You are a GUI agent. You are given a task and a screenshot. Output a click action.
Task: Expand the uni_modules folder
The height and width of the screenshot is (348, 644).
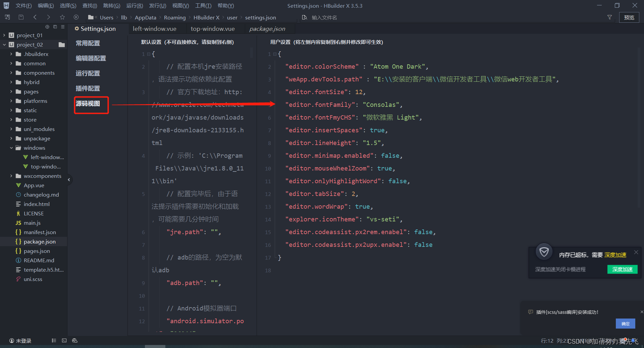pyautogui.click(x=11, y=129)
